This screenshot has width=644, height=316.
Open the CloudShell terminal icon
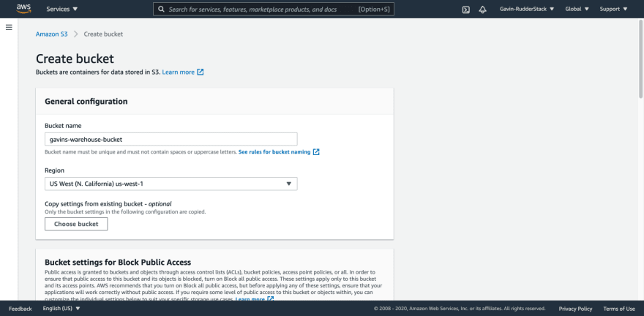point(466,10)
